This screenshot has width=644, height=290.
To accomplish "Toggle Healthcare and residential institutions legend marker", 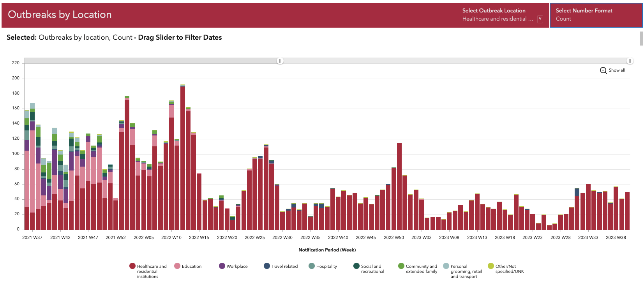I will click(132, 266).
